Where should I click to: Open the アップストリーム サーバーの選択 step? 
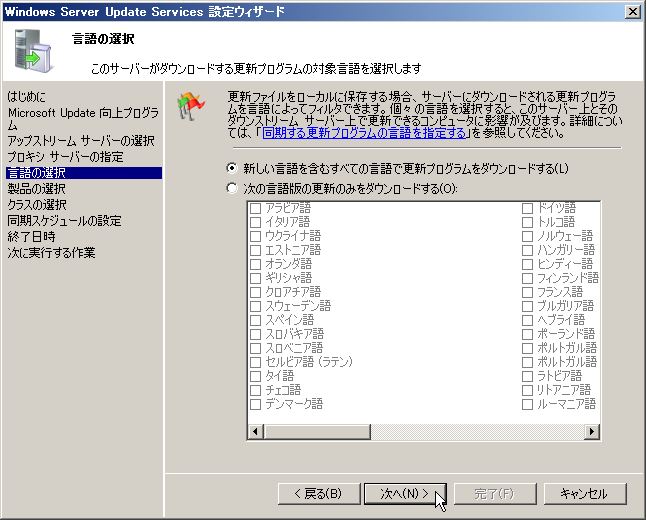(81, 141)
